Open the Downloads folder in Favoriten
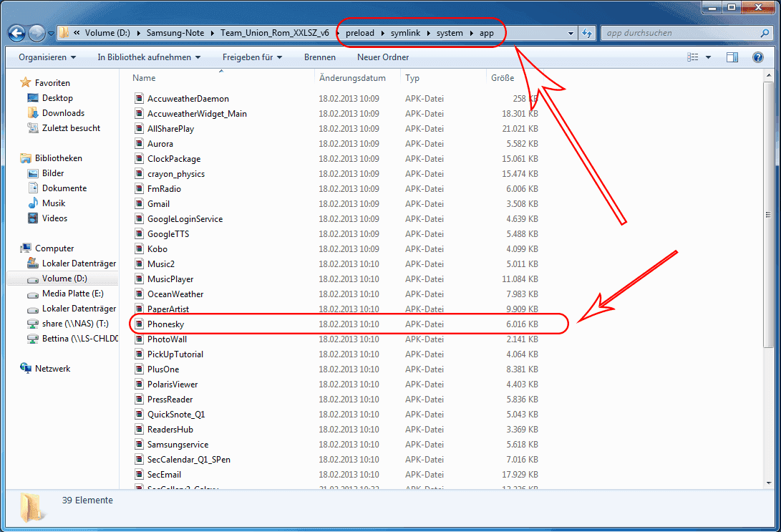Viewport: 781px width, 532px height. (x=63, y=113)
